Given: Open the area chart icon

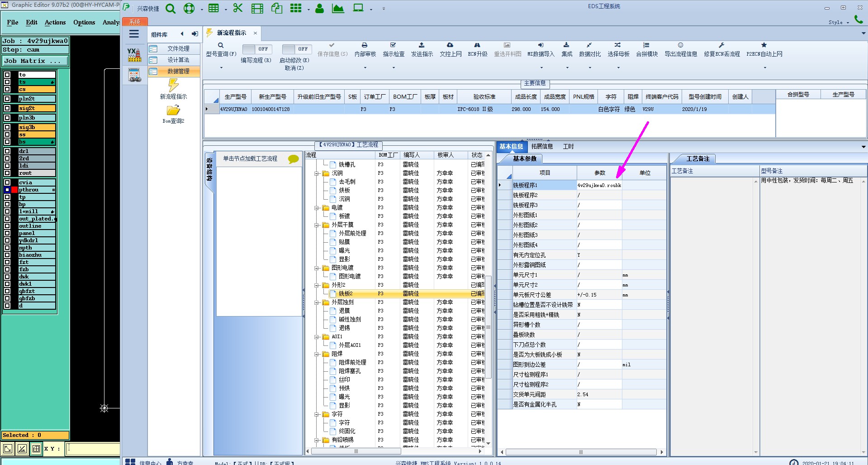Looking at the screenshot, I should 338,8.
